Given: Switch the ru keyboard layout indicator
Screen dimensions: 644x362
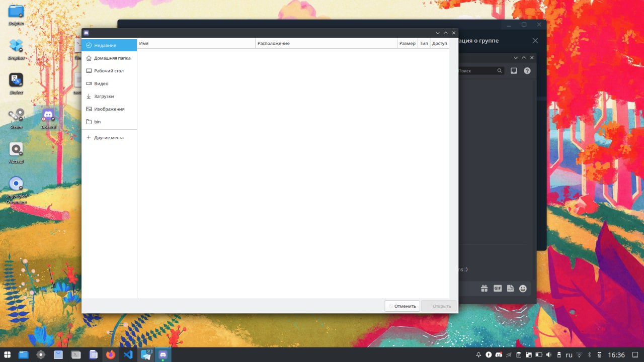Looking at the screenshot, I should pos(569,354).
